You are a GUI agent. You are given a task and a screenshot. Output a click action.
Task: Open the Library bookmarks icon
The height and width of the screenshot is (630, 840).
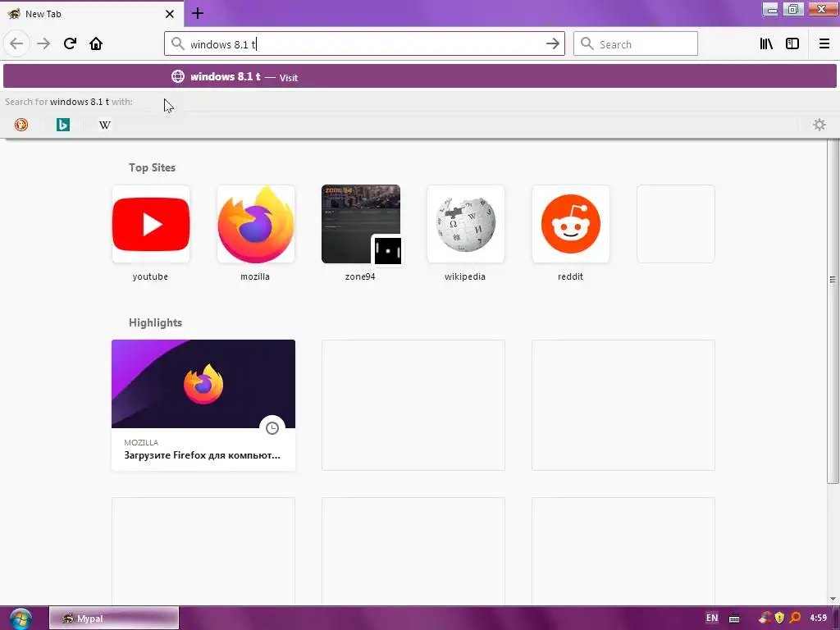766,43
